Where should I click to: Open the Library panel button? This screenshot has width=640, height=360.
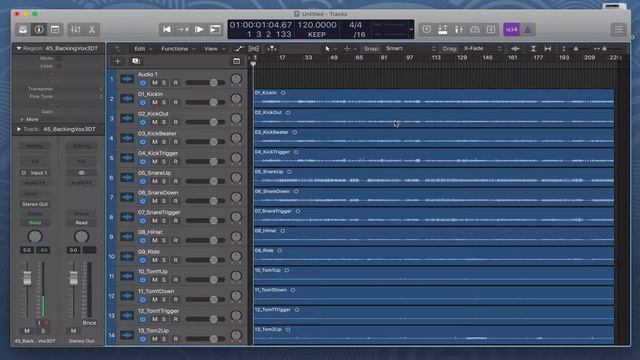click(23, 29)
